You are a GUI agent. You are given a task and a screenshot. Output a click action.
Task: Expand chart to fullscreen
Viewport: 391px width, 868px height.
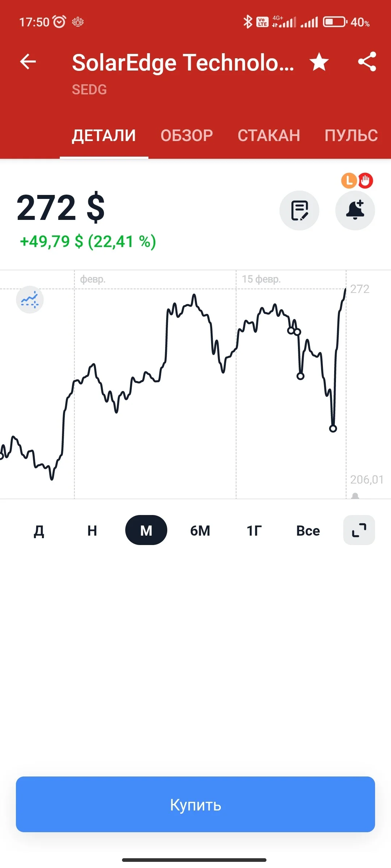coord(359,530)
